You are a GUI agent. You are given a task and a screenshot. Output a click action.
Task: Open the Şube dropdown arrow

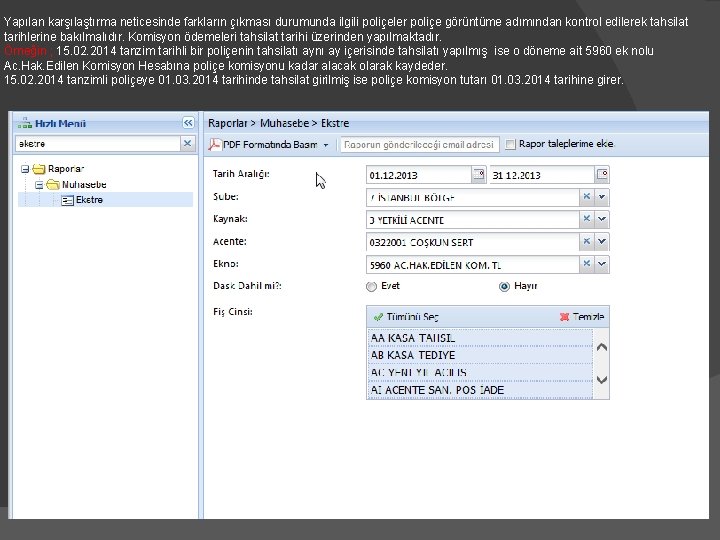coord(602,197)
